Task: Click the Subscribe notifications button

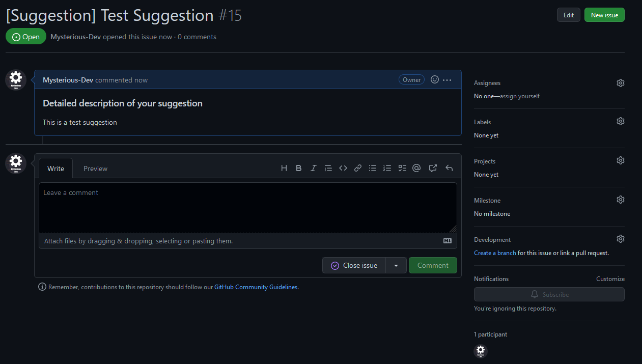Action: (549, 294)
